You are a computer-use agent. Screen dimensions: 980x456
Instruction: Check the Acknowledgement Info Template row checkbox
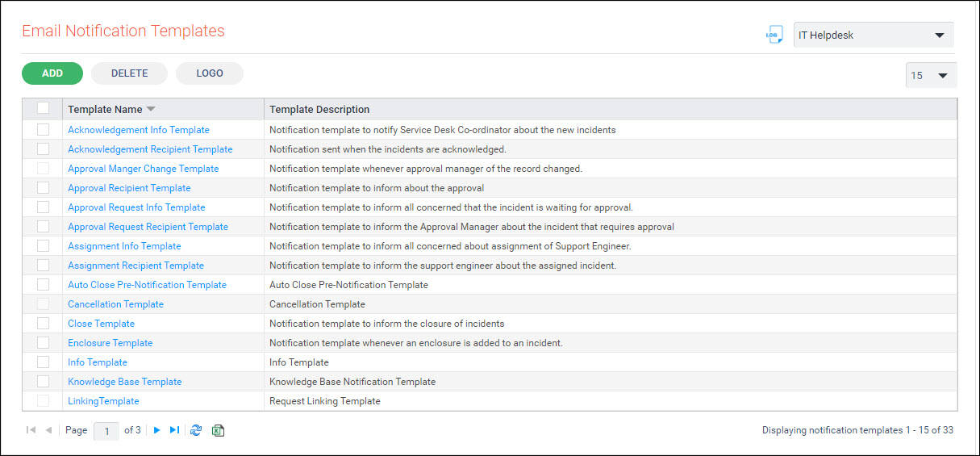pos(44,129)
